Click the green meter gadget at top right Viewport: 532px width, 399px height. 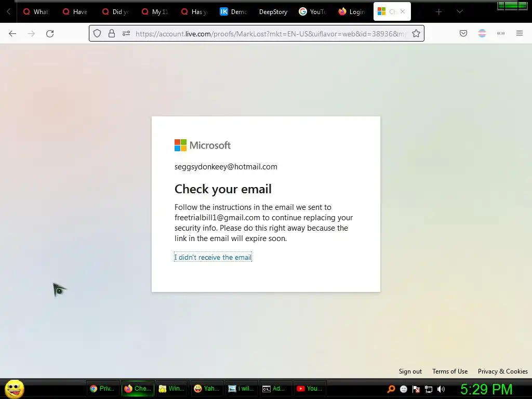[x=512, y=5]
